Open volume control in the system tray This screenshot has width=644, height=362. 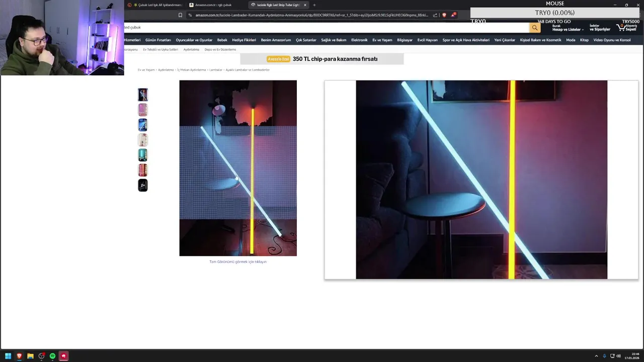tap(619, 356)
